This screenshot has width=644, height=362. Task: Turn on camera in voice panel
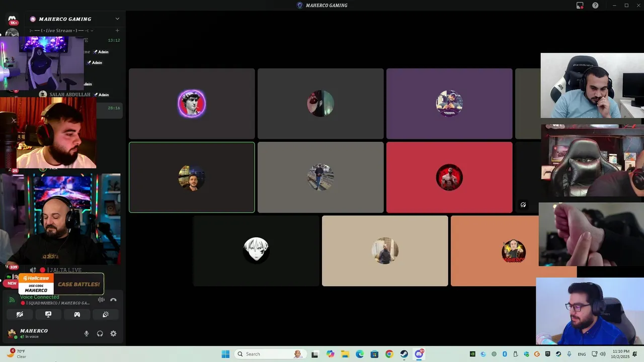point(20,314)
